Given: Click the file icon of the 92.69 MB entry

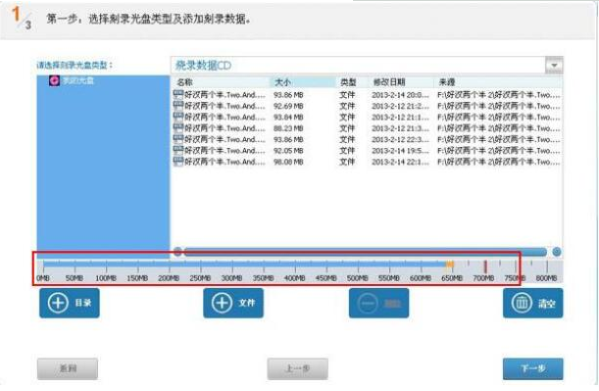Looking at the screenshot, I should [x=178, y=105].
